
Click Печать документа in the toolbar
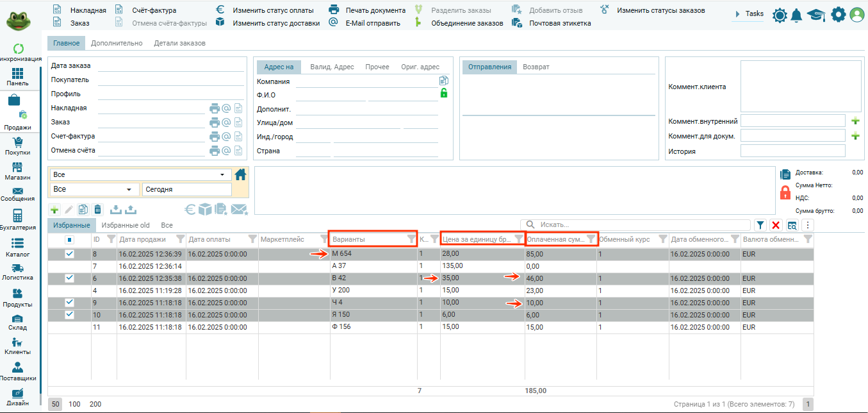[375, 10]
